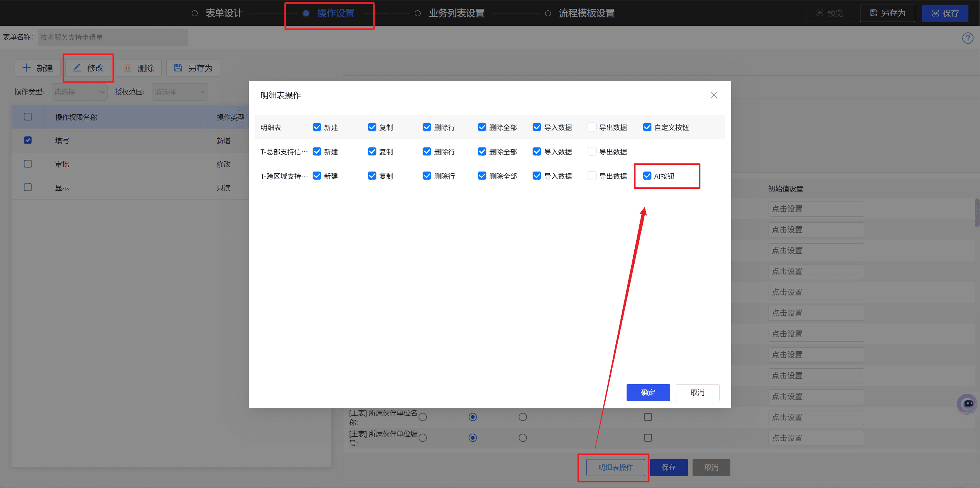Uncheck 新建 in 明细表 header row

pyautogui.click(x=317, y=127)
